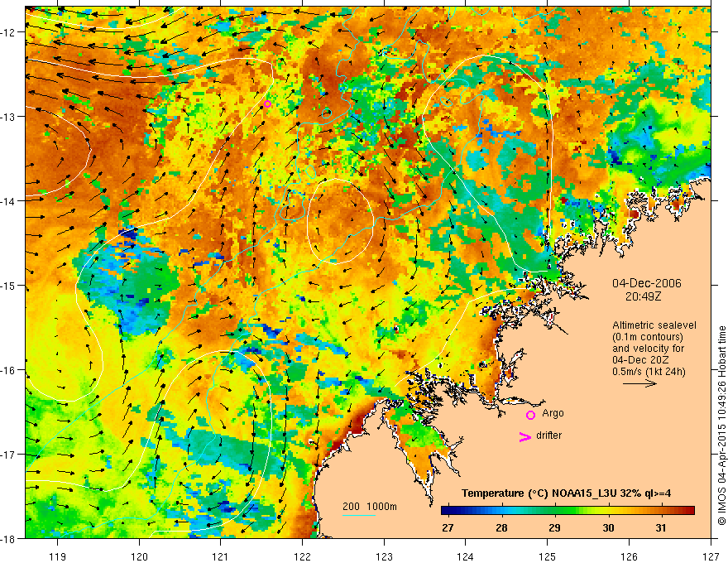
Task: Click the longitude axis label '126'
Action: pyautogui.click(x=629, y=556)
